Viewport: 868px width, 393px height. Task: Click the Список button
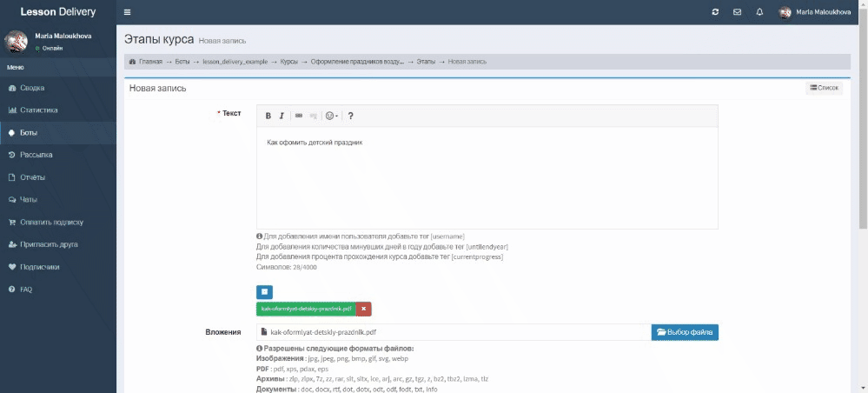pos(825,88)
